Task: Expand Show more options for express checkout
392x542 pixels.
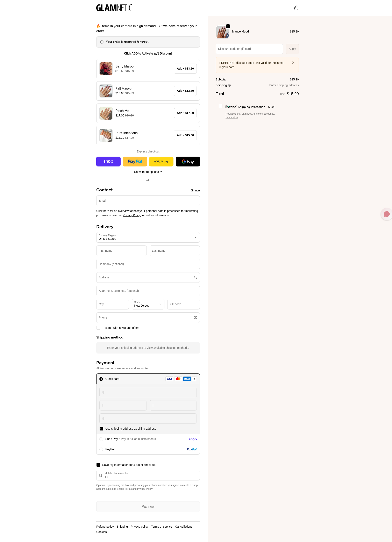Action: pyautogui.click(x=148, y=172)
